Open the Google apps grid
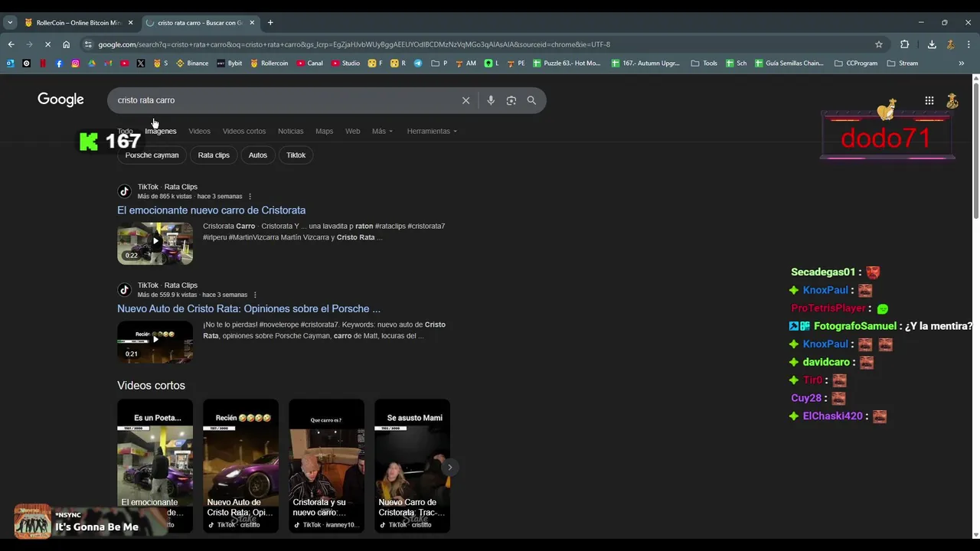The width and height of the screenshot is (980, 551). tap(929, 100)
